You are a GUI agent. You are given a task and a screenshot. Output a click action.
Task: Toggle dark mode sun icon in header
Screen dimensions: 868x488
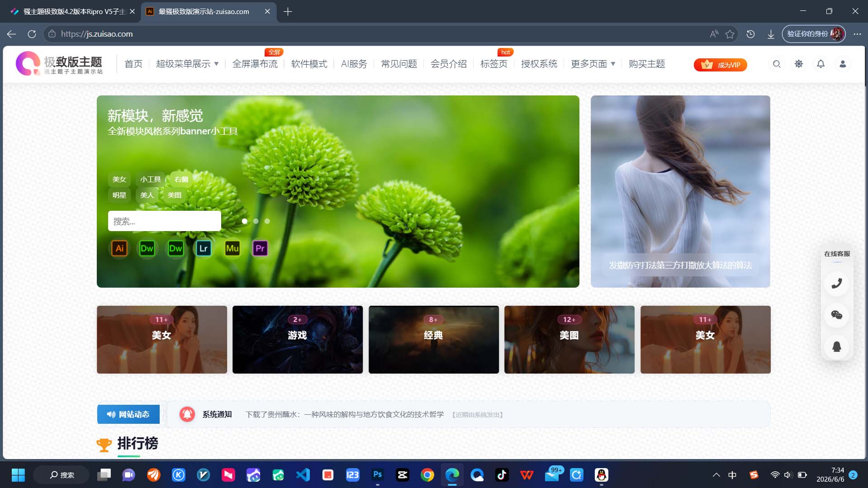tap(799, 64)
